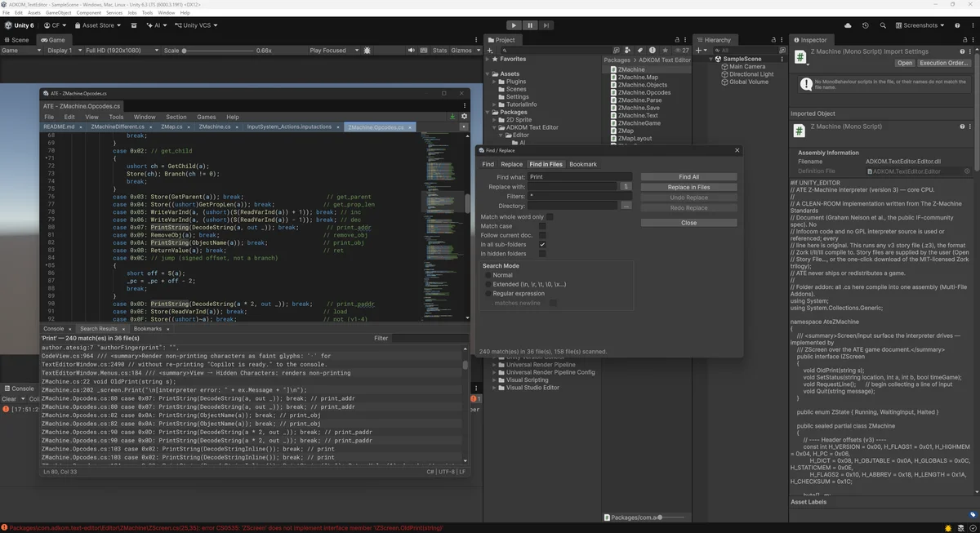
Task: Switch to the ATE Console panel tab
Action: coord(54,328)
